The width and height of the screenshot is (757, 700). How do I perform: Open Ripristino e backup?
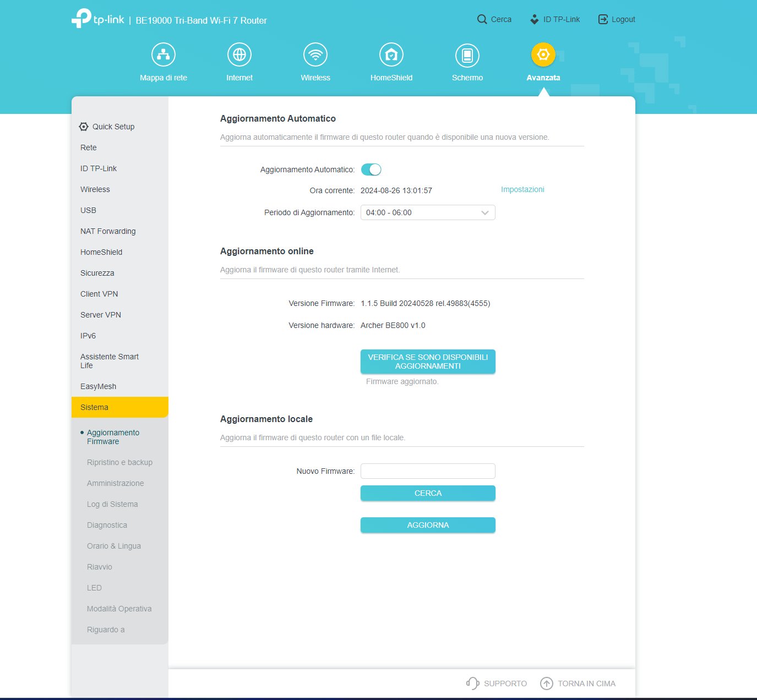[119, 462]
